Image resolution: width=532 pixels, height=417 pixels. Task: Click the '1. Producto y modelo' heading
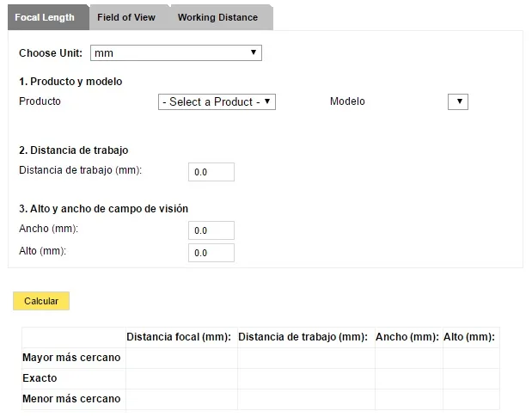point(70,82)
